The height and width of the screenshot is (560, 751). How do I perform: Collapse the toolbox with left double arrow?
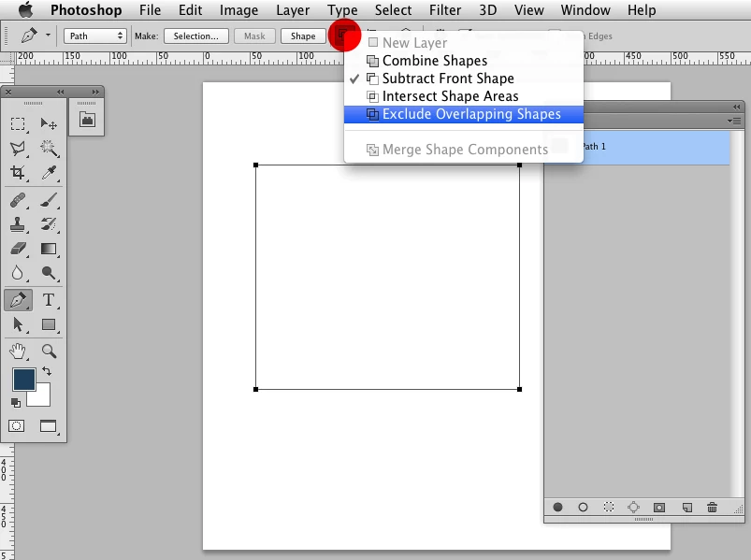[61, 92]
